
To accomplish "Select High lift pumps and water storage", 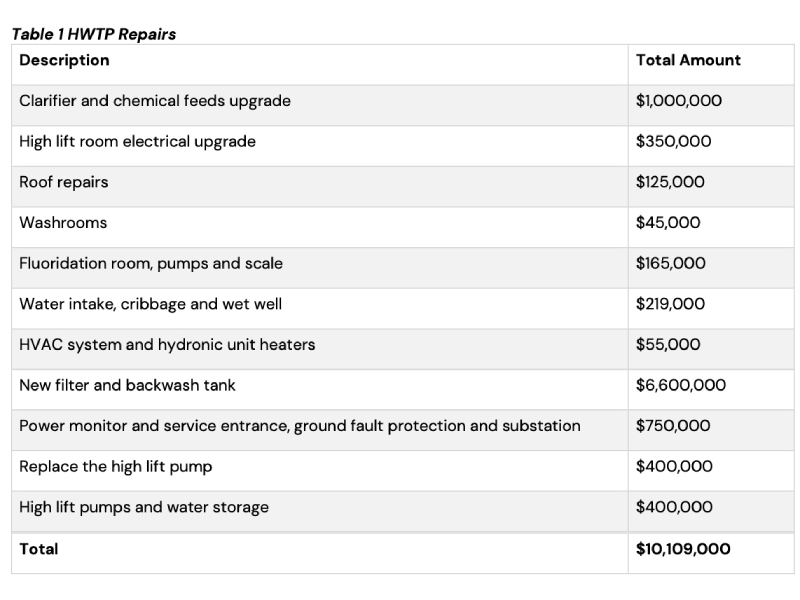I will [x=144, y=507].
